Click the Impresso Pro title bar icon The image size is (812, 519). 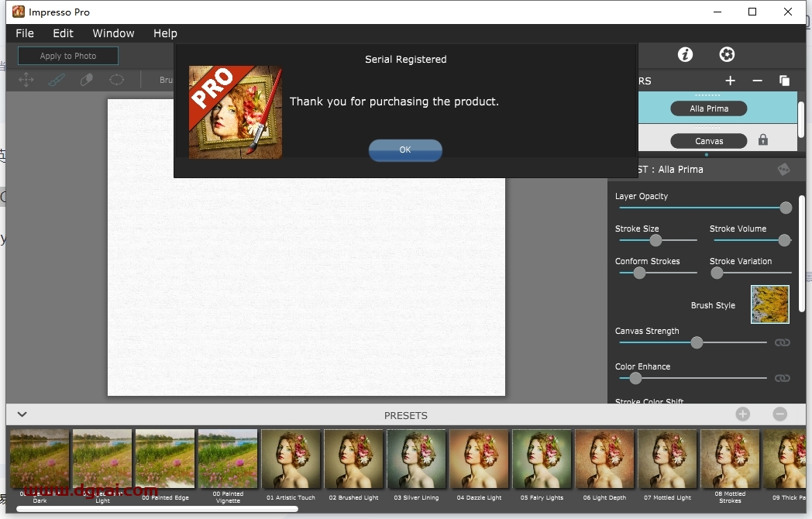pyautogui.click(x=18, y=12)
